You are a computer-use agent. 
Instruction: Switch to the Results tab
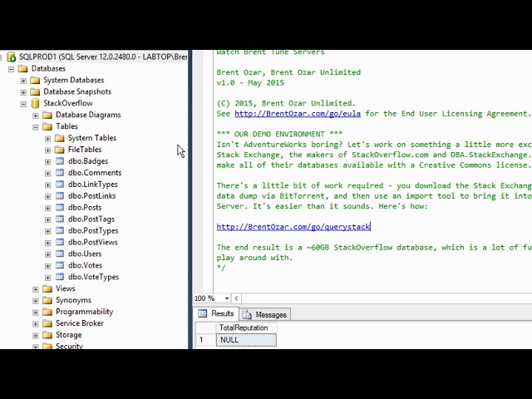tap(216, 313)
